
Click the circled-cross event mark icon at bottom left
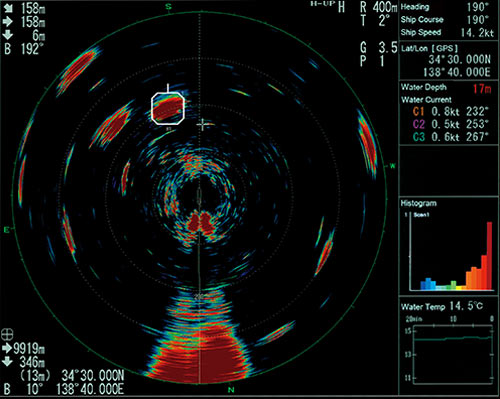(7, 334)
